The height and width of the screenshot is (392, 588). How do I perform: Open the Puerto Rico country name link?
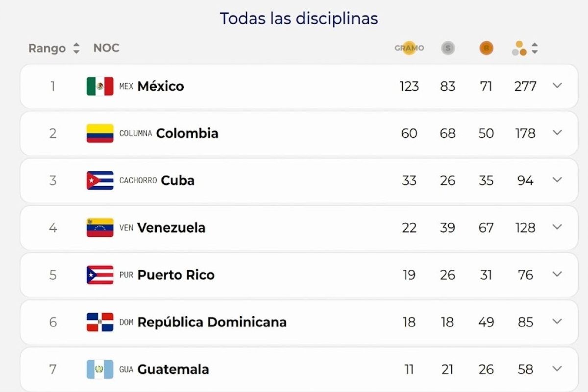pos(176,275)
